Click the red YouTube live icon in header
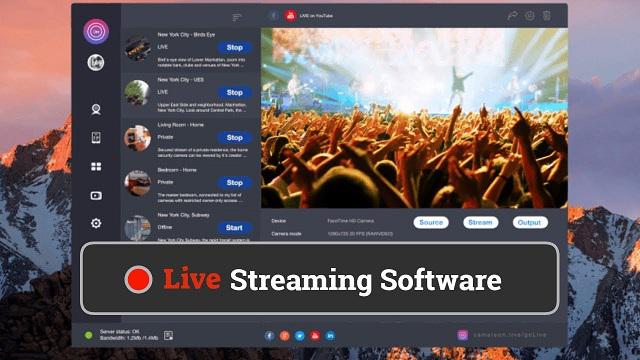Image resolution: width=640 pixels, height=360 pixels. [x=290, y=16]
